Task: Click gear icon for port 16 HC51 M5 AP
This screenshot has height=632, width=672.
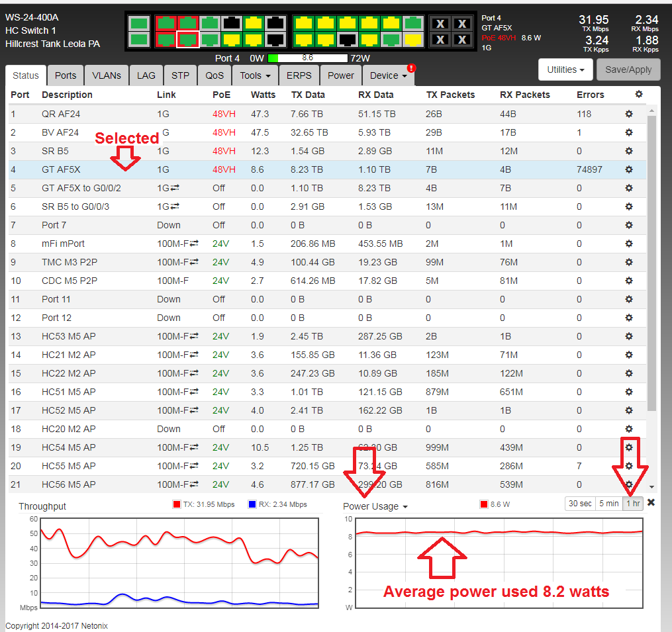Action: click(x=629, y=392)
